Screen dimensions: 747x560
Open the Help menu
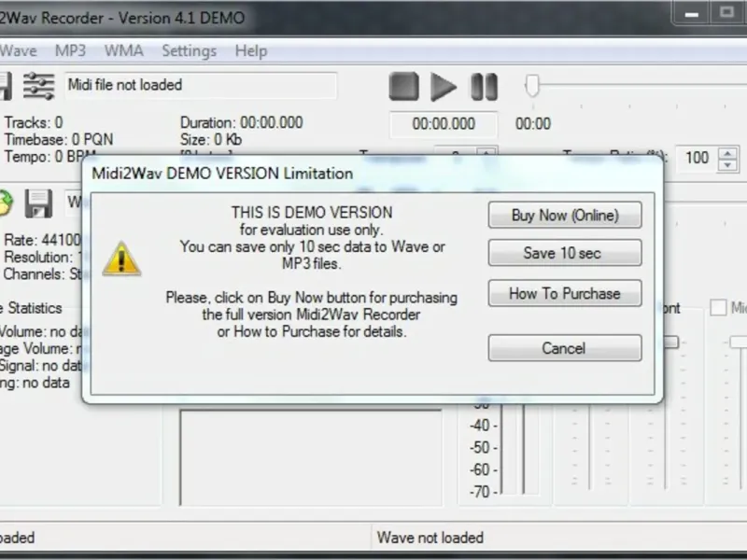[x=251, y=50]
